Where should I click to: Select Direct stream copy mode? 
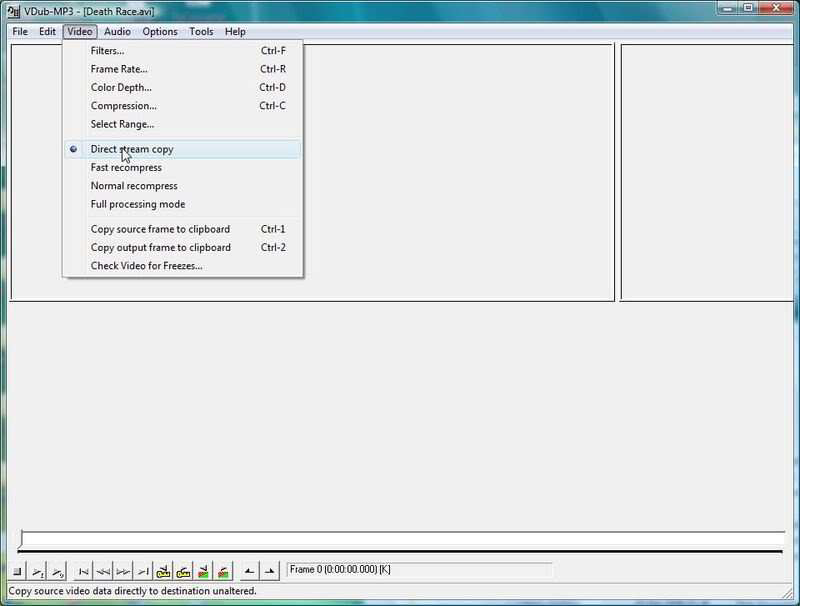[x=182, y=149]
